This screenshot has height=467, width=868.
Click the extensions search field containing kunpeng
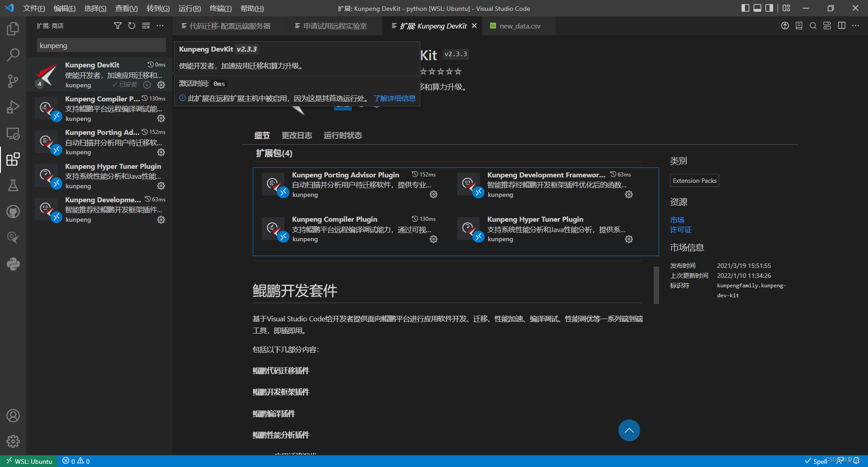point(101,45)
